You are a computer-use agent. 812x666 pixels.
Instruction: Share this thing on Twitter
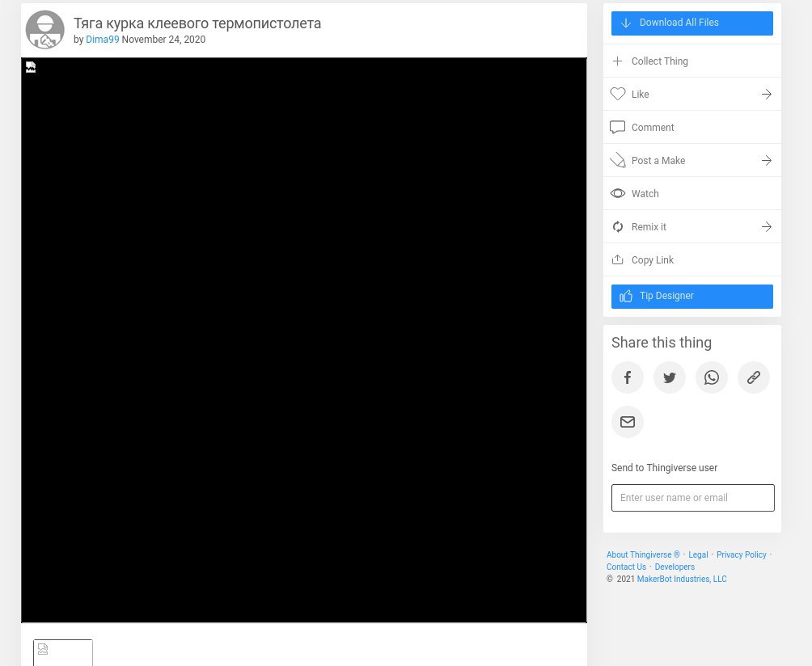[669, 377]
